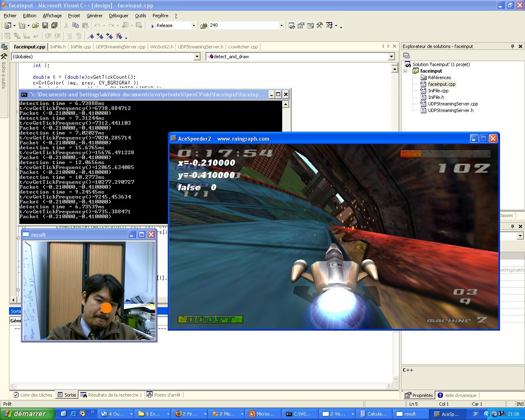Screen dimensions: 525x420
Task: Click the Cut scissors icon
Action: coord(66,25)
